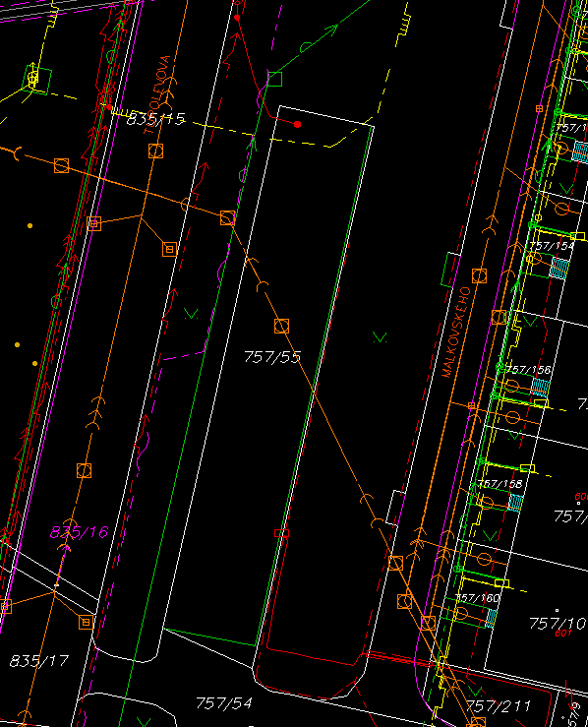Viewport: 588px width, 727px height.
Task: Pick the cyan hatched block beside 757/154
Action: click(x=559, y=268)
